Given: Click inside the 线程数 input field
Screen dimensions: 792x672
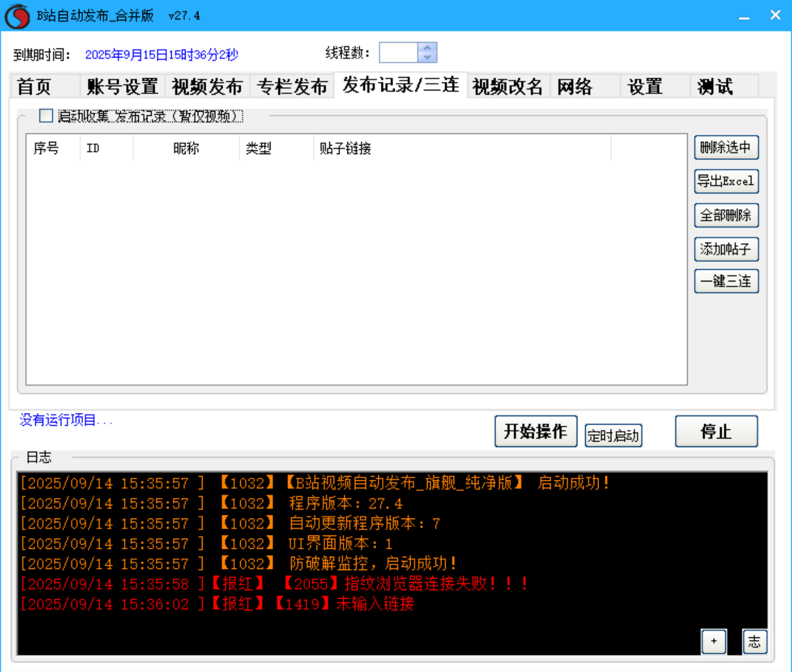Looking at the screenshot, I should coord(397,53).
